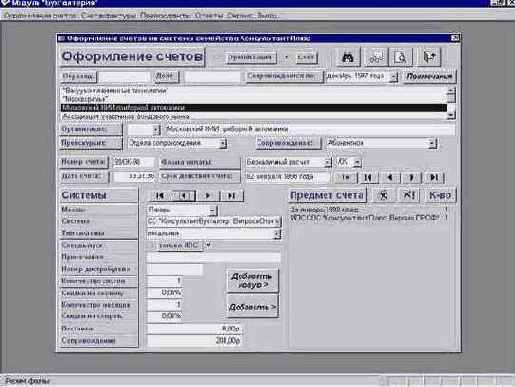Screen dimensions: 515x387
Task: Toggle the checkbox beside только ИПС
Action: pos(152,246)
